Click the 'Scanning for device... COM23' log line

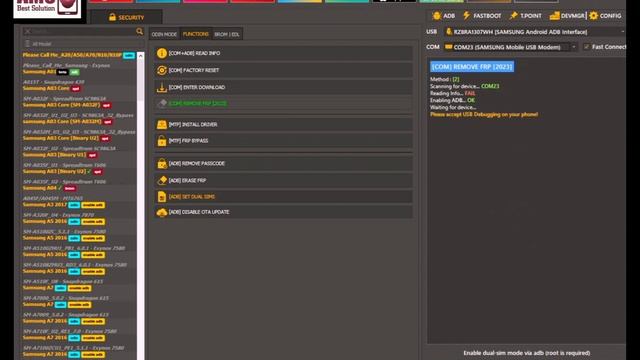pyautogui.click(x=464, y=87)
